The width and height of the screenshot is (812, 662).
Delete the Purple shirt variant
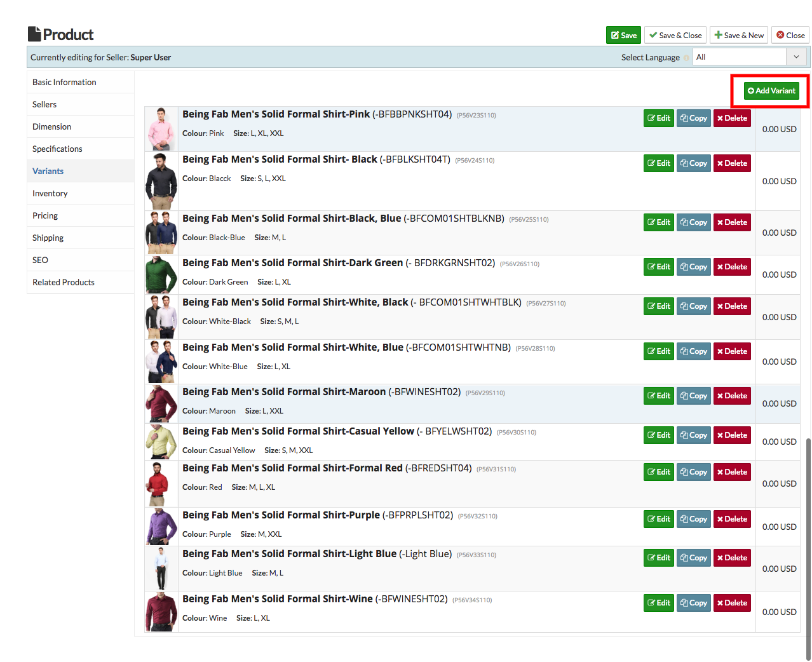732,519
